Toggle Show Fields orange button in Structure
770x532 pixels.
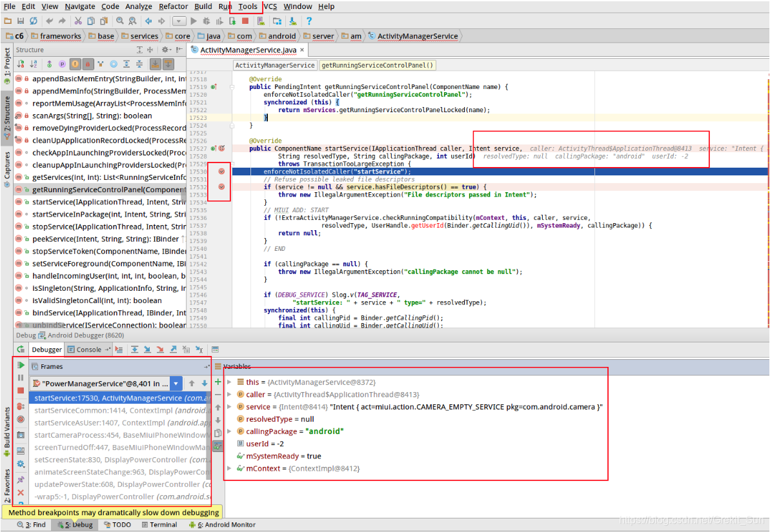75,64
